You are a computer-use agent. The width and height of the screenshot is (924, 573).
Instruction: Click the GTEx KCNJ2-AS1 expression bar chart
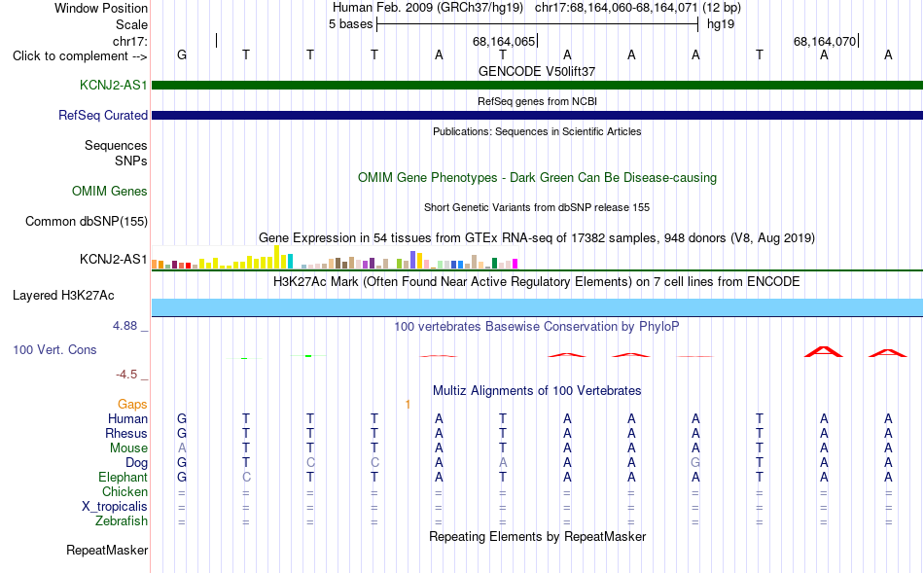point(335,258)
